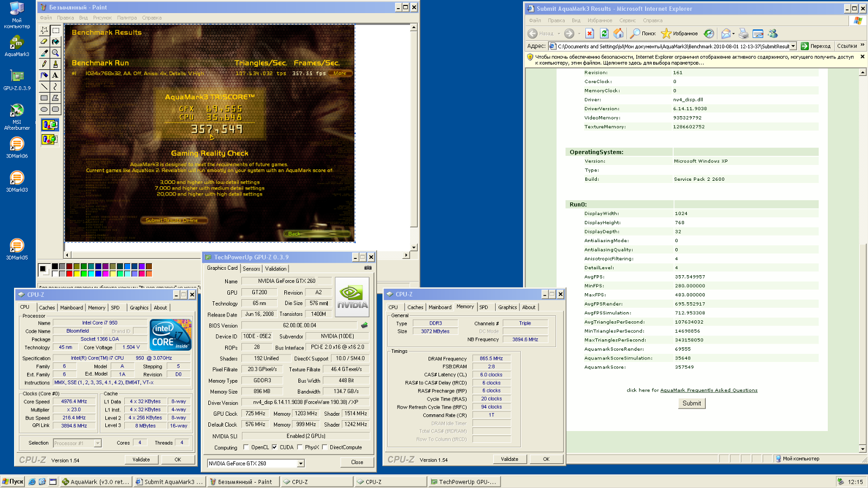868x488 pixels.
Task: Pick the Eraser tool in Paint
Action: [44, 41]
